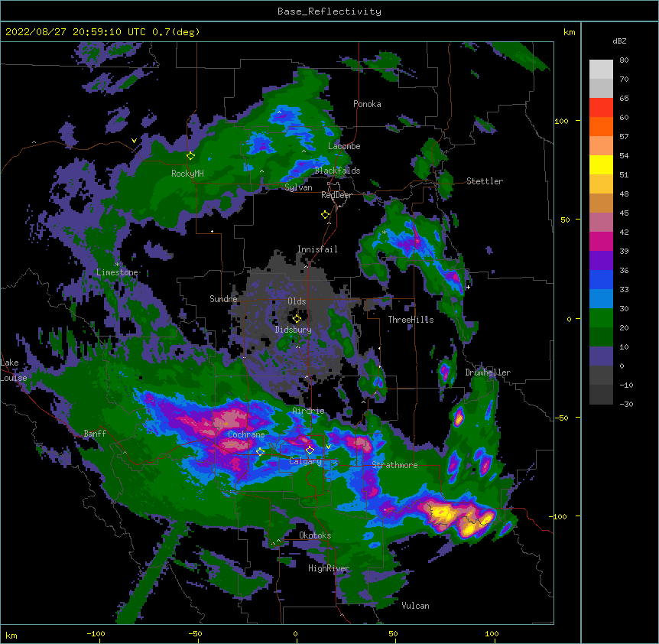This screenshot has width=659, height=644.
Task: Click the RedDeer city label
Action: (336, 195)
